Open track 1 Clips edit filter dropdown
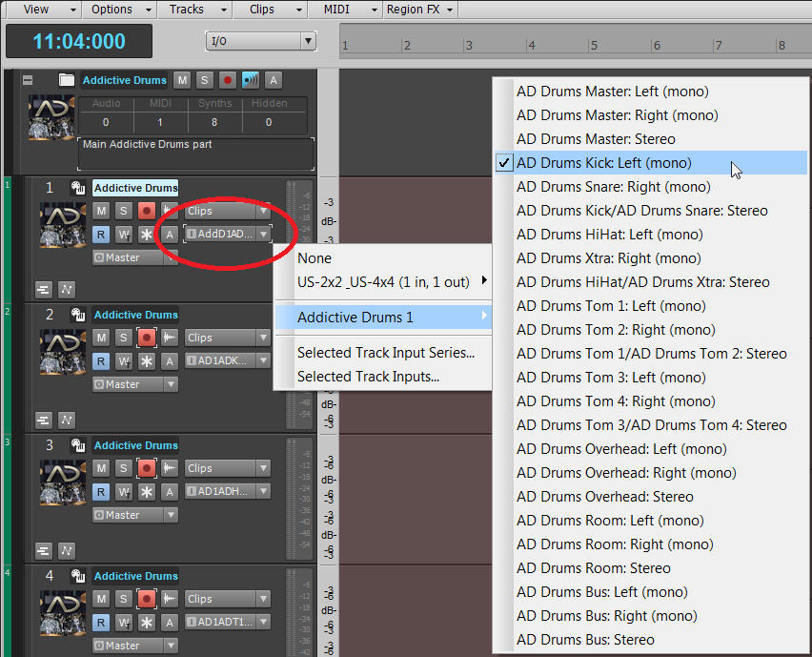 (228, 211)
